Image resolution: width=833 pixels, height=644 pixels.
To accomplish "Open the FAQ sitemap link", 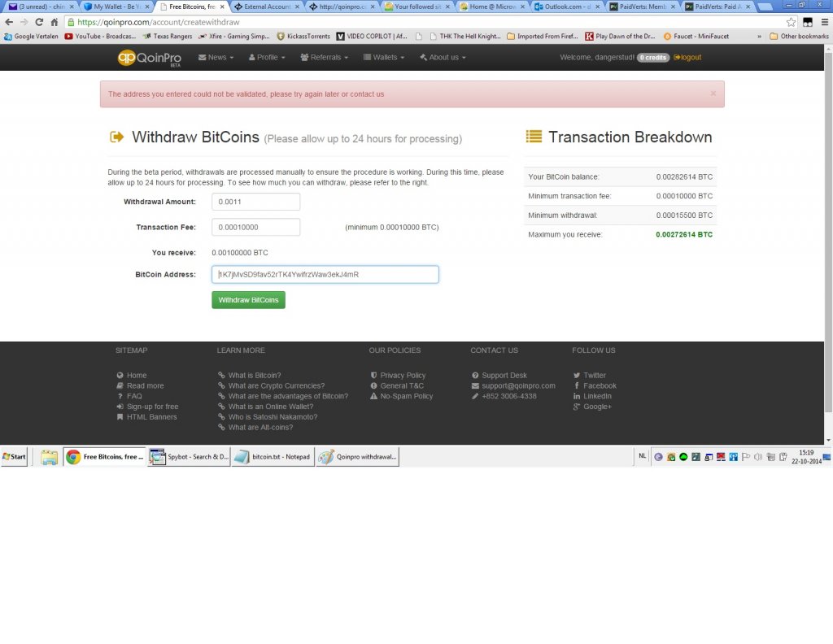I will (134, 396).
